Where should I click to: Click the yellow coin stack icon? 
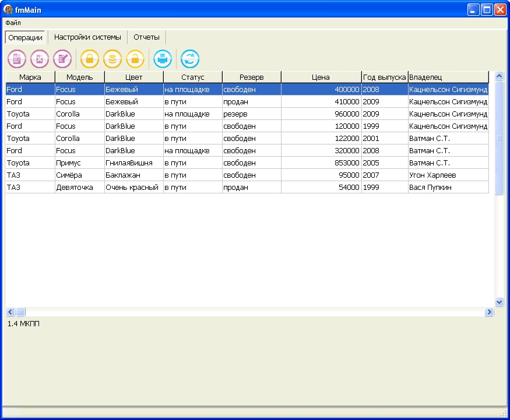112,59
